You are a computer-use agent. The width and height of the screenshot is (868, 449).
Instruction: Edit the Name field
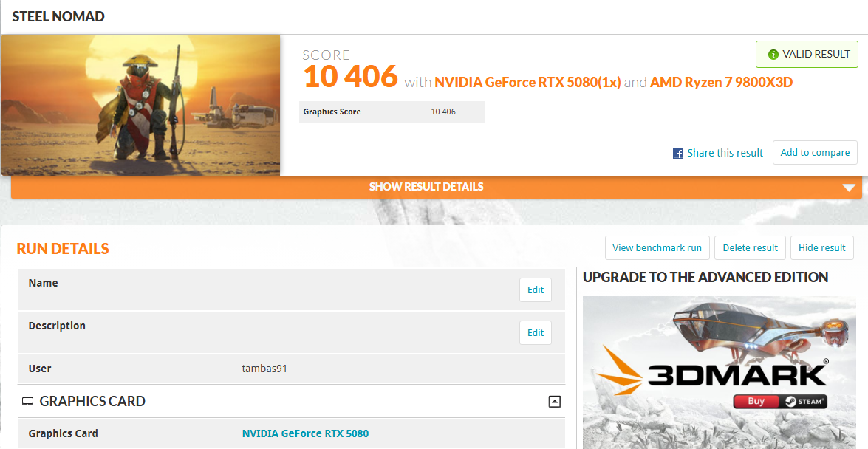point(536,289)
